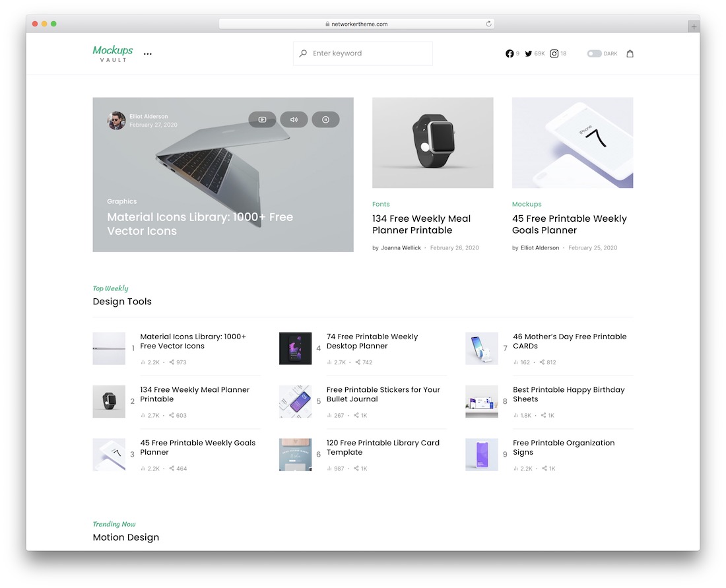Viewport: 726px width, 588px height.
Task: Focus the Enter keyword search field
Action: click(x=363, y=53)
